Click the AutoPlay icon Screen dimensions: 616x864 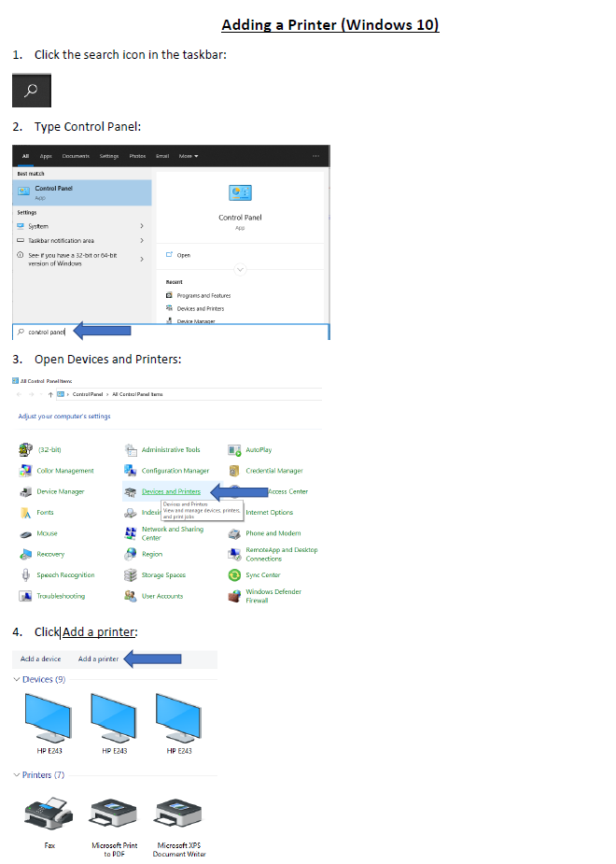tap(234, 450)
